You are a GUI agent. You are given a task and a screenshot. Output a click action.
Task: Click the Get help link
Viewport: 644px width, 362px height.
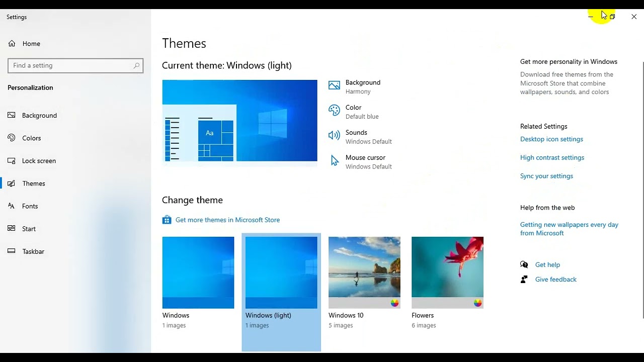point(547,264)
